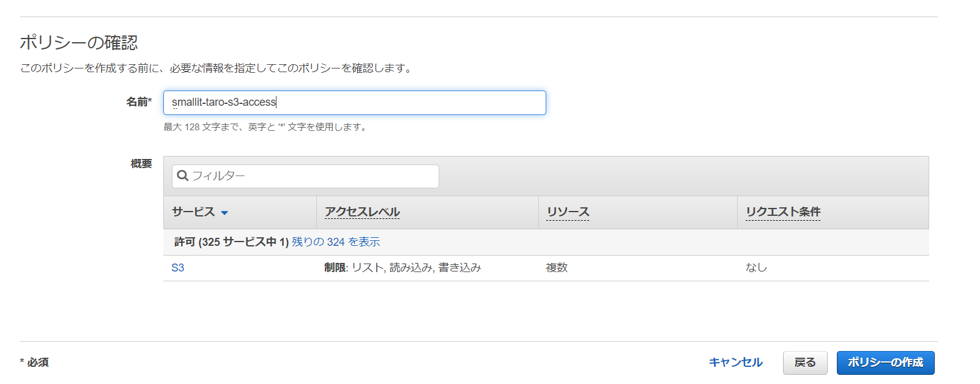Viewport: 980px width, 384px height.
Task: Focus the フィルター search box
Action: [x=312, y=176]
